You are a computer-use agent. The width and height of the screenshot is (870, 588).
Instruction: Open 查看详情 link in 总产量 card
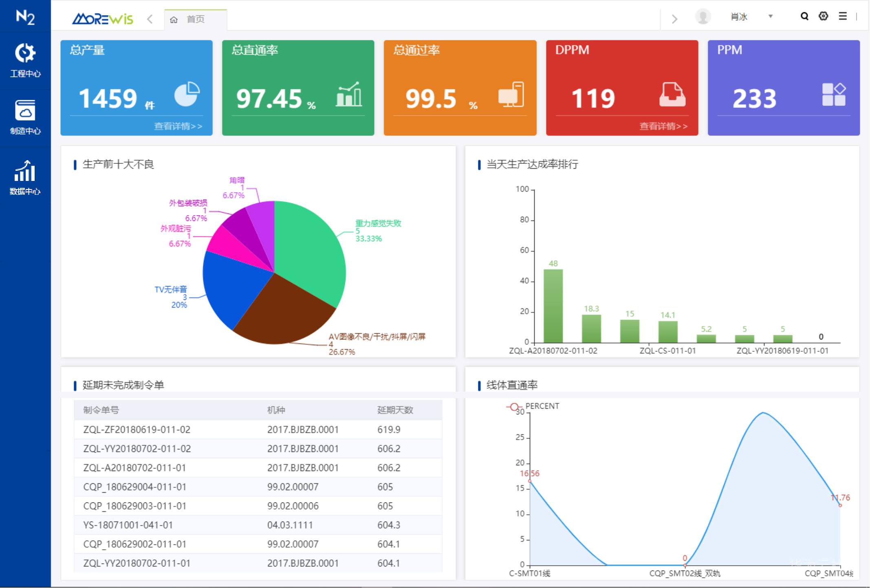click(178, 126)
